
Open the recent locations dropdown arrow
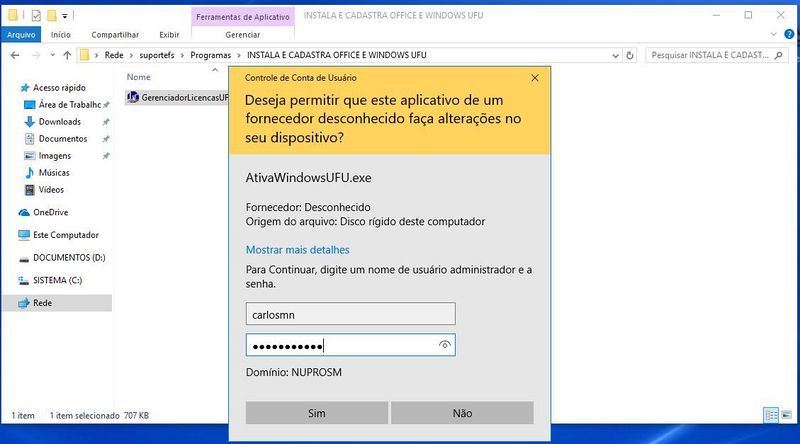[52, 55]
